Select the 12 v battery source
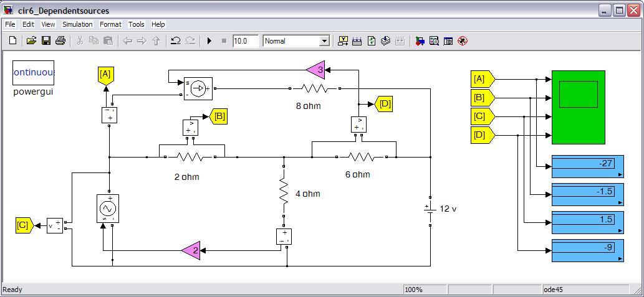The height and width of the screenshot is (297, 644). click(x=430, y=210)
